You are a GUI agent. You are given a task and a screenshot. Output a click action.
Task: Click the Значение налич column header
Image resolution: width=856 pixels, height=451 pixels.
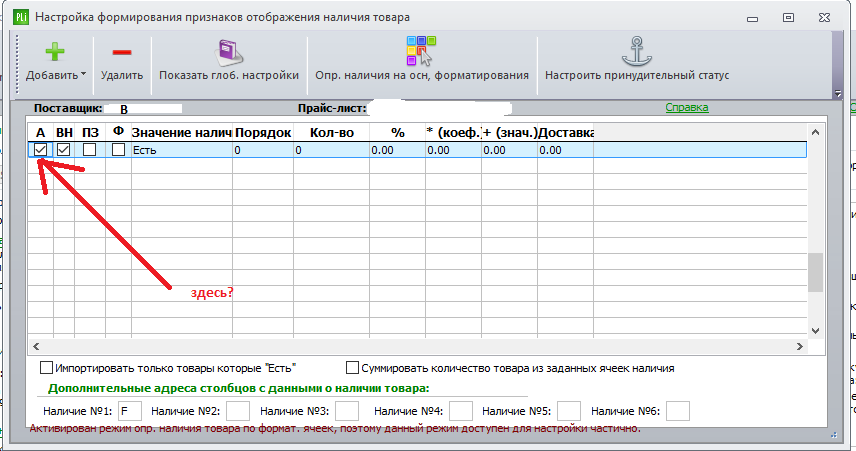pyautogui.click(x=182, y=133)
